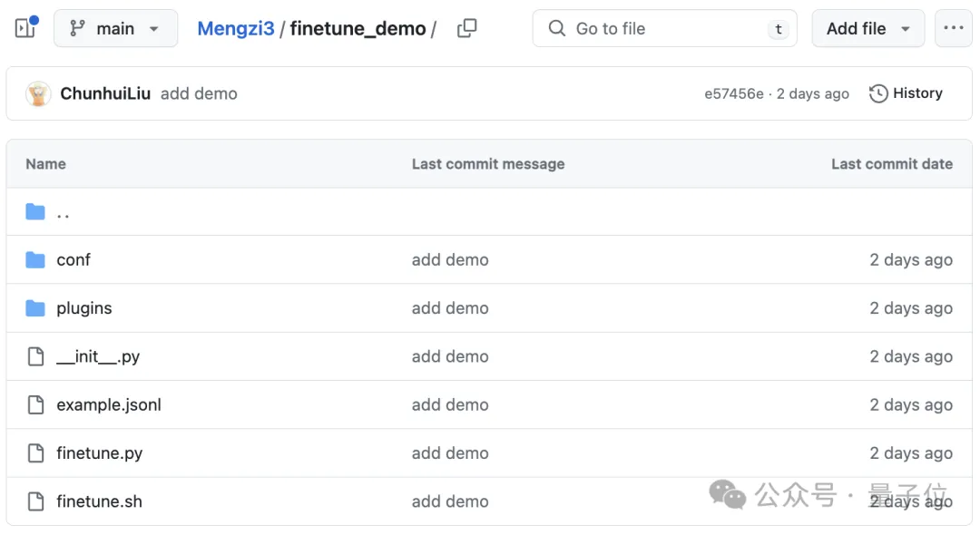980x535 pixels.
Task: Click the parent directory folder icon
Action: click(x=35, y=212)
